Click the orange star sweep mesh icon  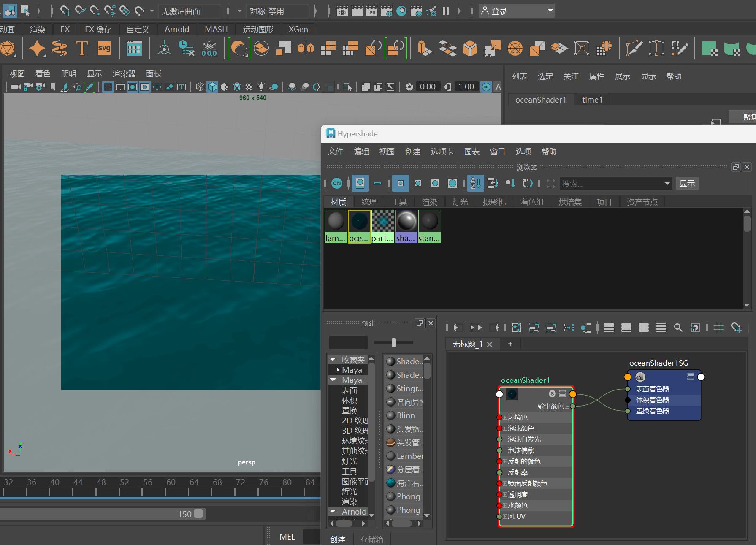click(37, 48)
